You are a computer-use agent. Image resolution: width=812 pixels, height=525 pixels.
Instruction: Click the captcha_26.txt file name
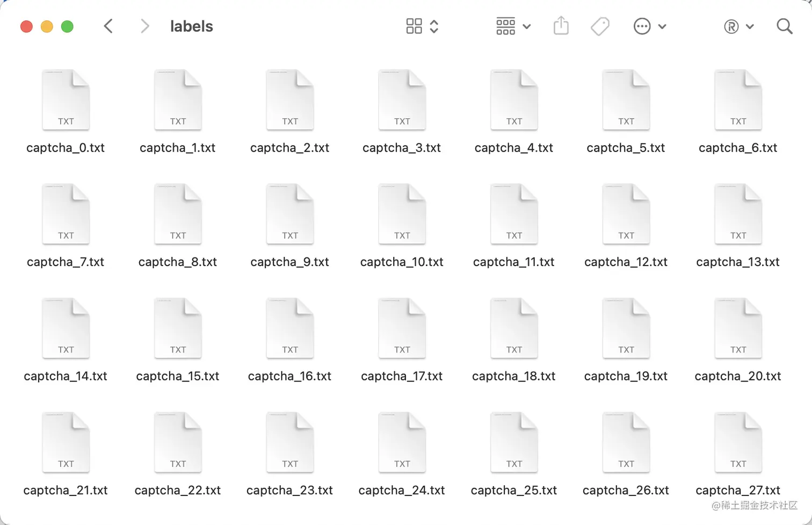coord(626,490)
